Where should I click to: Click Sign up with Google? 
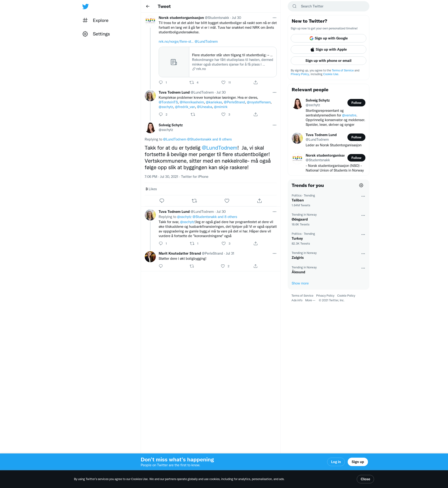point(328,38)
